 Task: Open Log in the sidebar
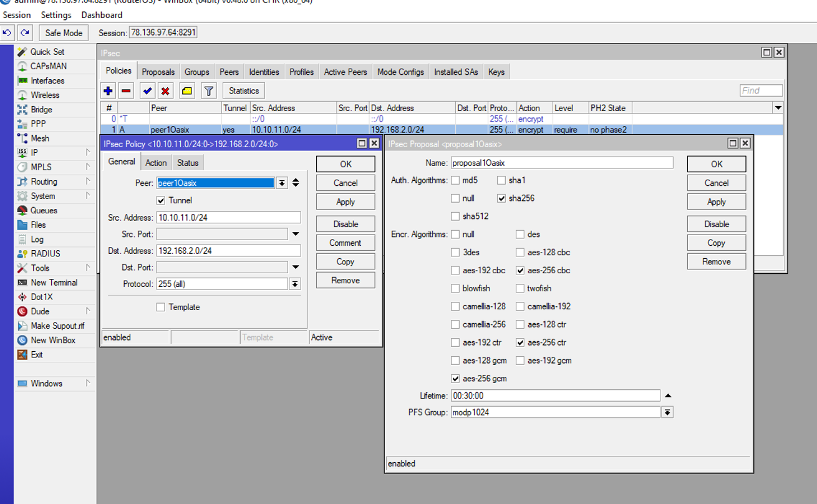click(37, 239)
